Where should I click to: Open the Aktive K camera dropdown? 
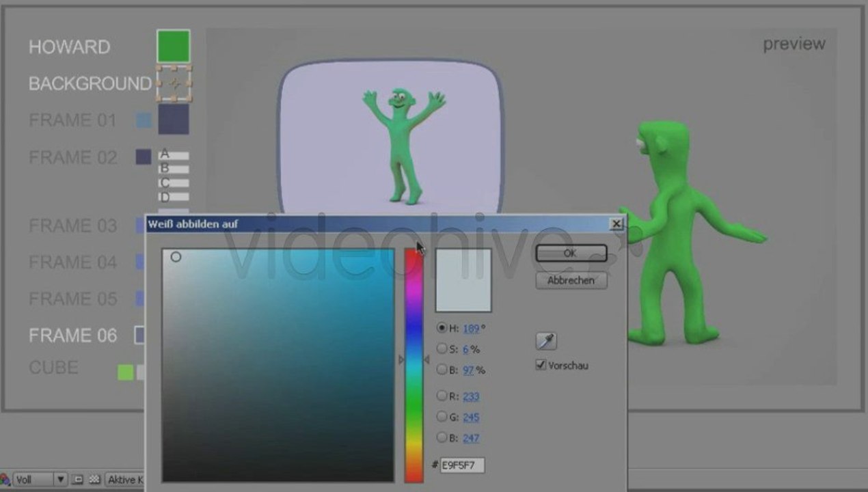click(x=124, y=480)
